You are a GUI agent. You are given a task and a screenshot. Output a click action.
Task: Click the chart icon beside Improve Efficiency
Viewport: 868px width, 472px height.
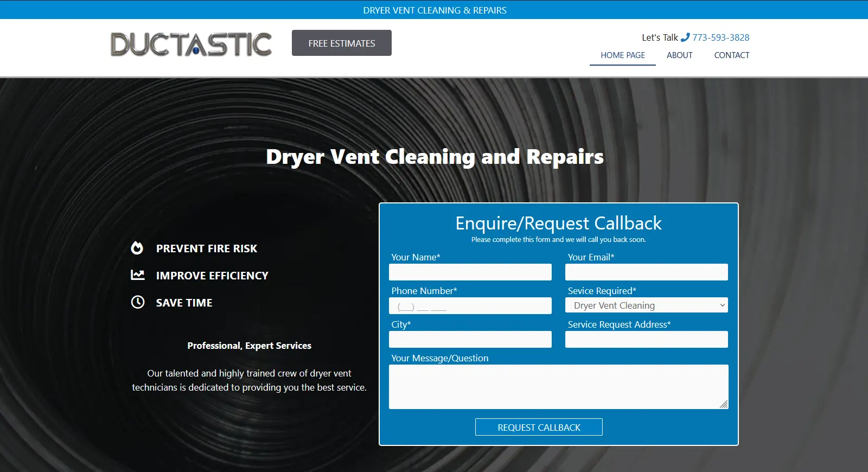point(138,275)
